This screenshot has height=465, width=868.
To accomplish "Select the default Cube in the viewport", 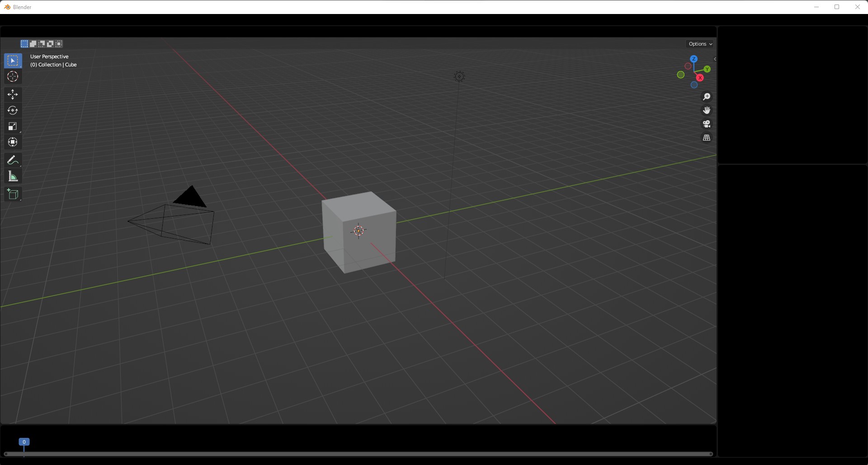I will [x=359, y=232].
